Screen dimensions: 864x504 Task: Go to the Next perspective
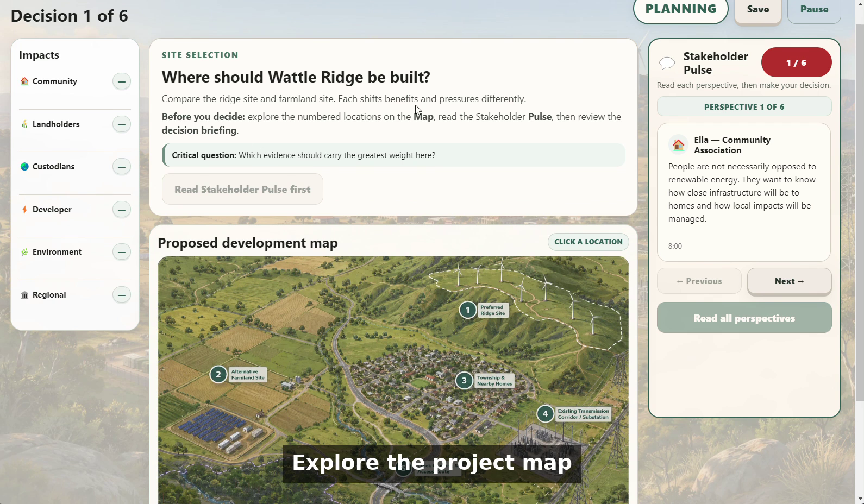(790, 281)
